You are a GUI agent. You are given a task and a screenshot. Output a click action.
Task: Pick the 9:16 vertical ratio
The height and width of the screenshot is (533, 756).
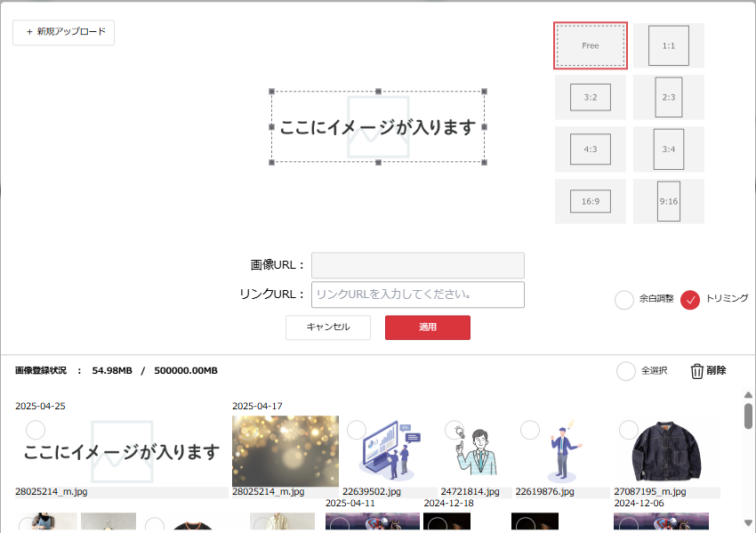pos(669,201)
